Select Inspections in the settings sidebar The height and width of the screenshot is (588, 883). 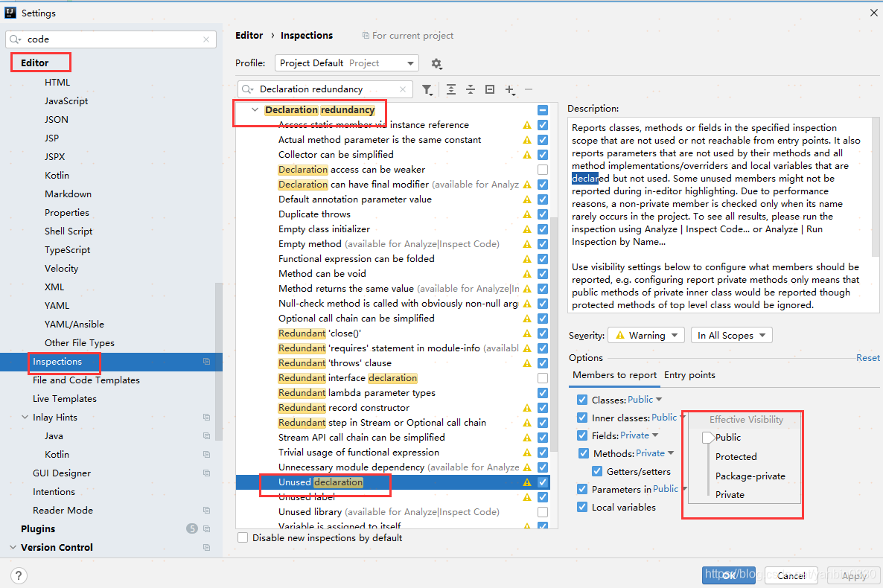pos(64,362)
